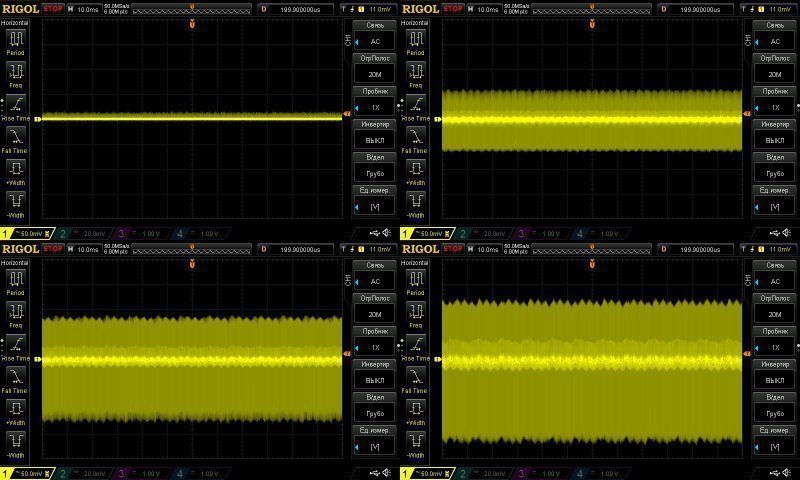Select Fall Time measurement in top-left scope screen
Viewport: 800px width, 480px height.
pyautogui.click(x=15, y=140)
